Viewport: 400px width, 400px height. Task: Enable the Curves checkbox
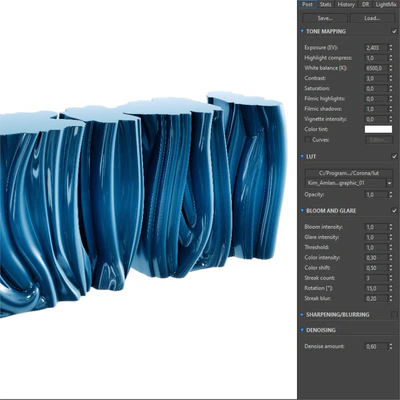[308, 140]
